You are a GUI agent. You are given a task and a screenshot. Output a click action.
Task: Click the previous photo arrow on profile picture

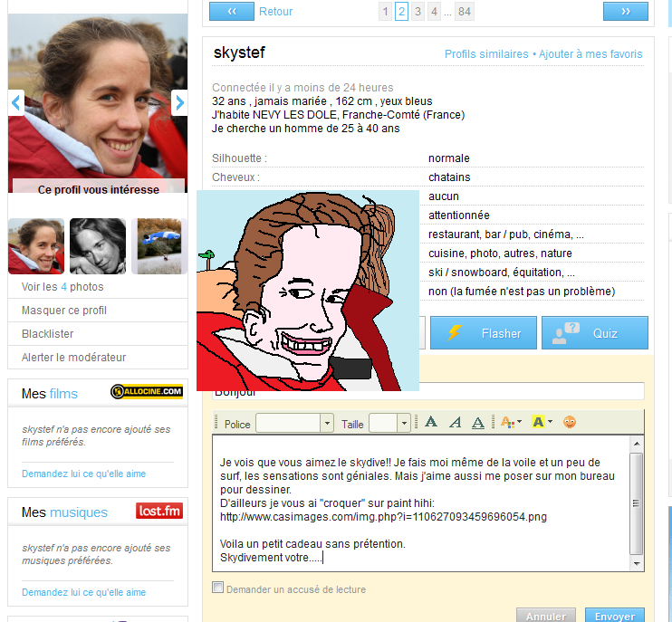click(x=15, y=102)
